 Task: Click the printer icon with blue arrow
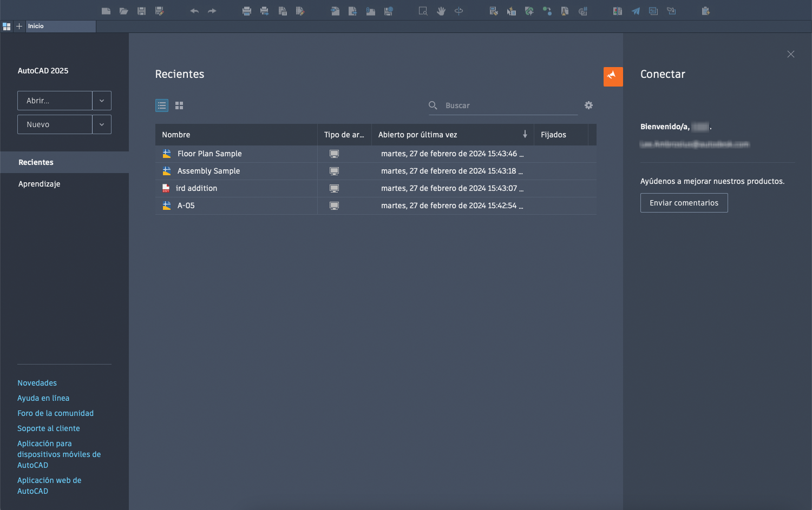(x=265, y=11)
